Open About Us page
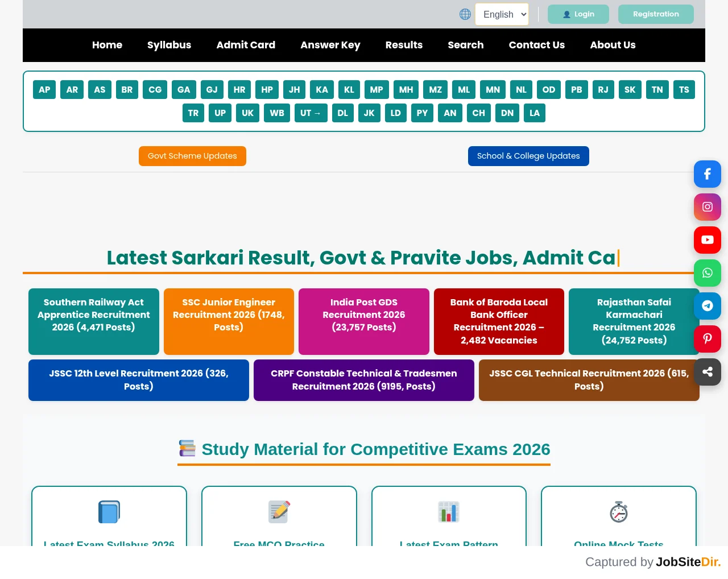728x579 pixels. (613, 45)
